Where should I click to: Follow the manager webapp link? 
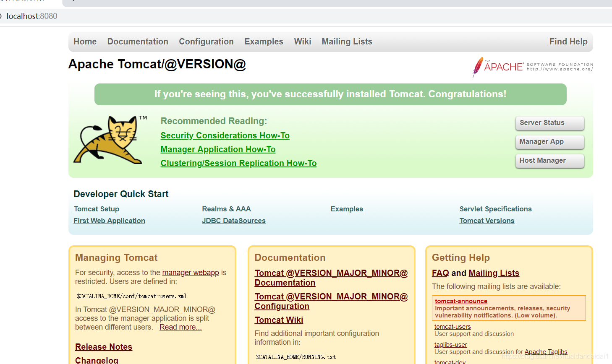click(191, 273)
